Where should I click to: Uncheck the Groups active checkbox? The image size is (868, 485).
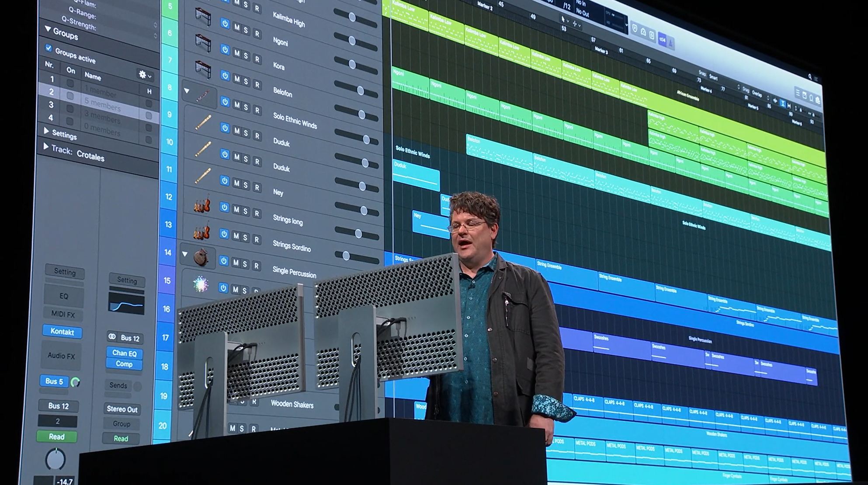49,48
